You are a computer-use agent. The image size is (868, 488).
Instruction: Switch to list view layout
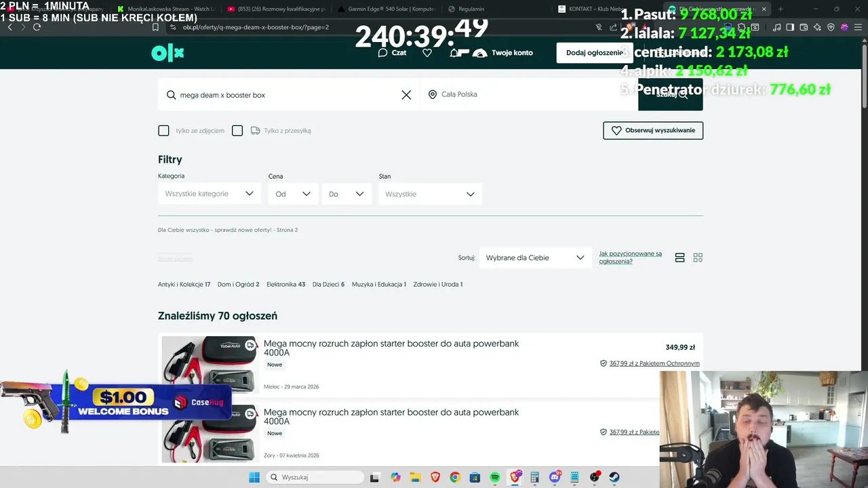point(680,258)
